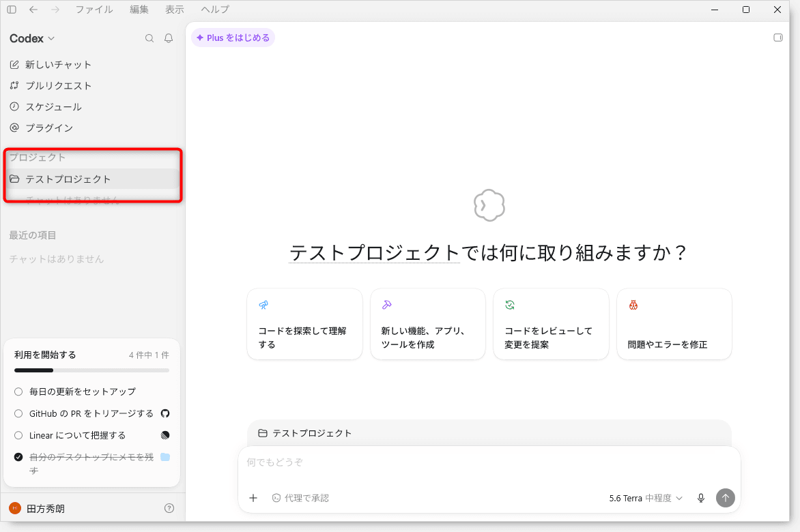Click the Linear logo in getting-started list
This screenshot has width=800, height=532.
[x=165, y=435]
